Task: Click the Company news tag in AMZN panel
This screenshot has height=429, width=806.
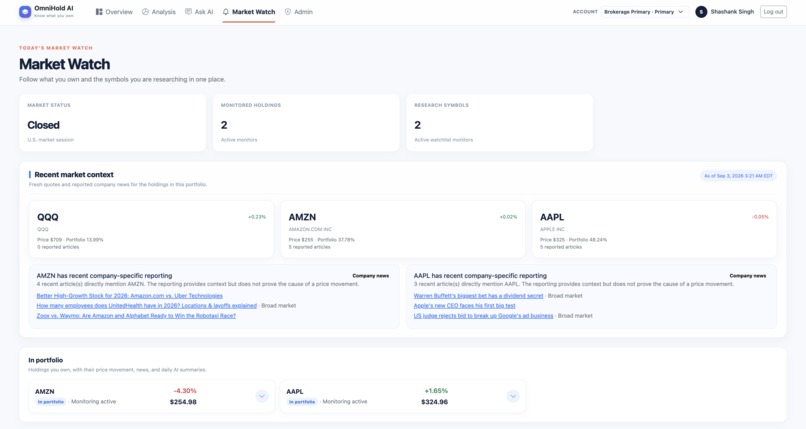Action: [371, 276]
